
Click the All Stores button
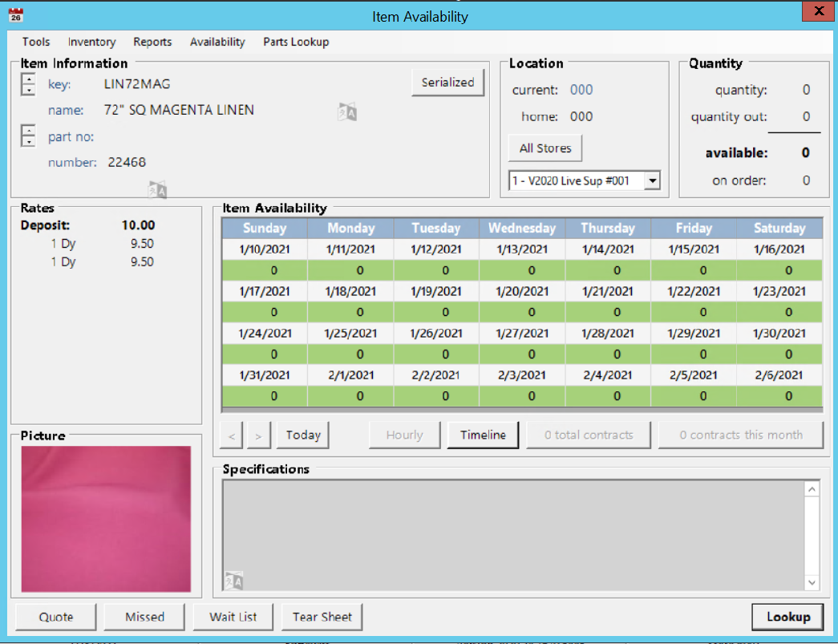click(545, 148)
